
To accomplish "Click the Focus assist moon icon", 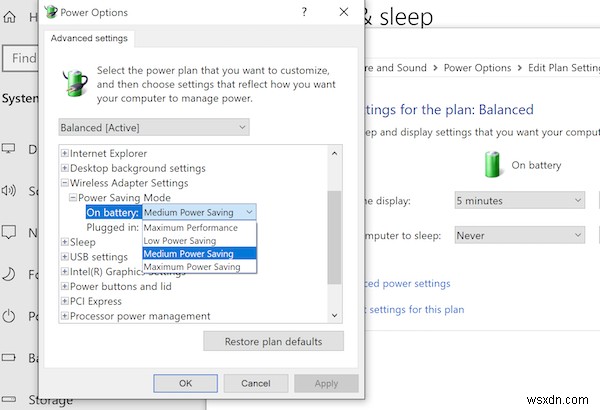I will [9, 274].
